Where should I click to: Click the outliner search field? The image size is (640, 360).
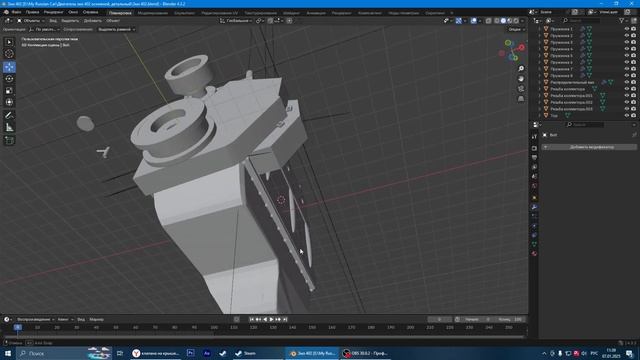(581, 20)
